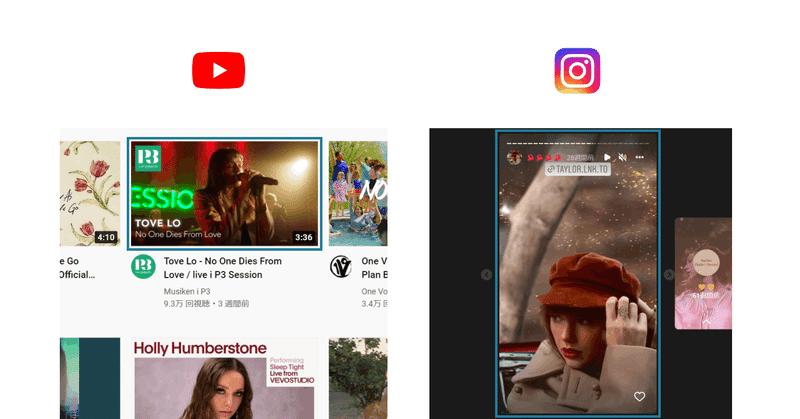Open the Holly Humberstone Vevo Studio thumbnail

[224, 378]
